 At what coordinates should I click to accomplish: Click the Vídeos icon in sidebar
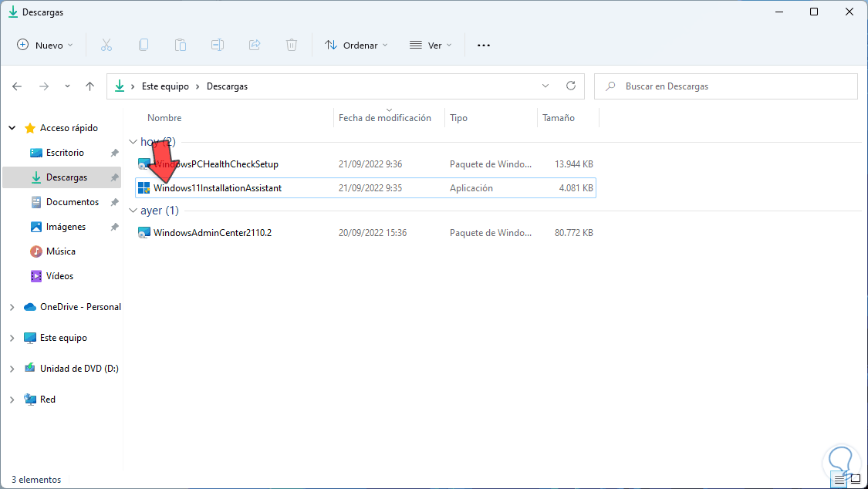[x=36, y=276]
